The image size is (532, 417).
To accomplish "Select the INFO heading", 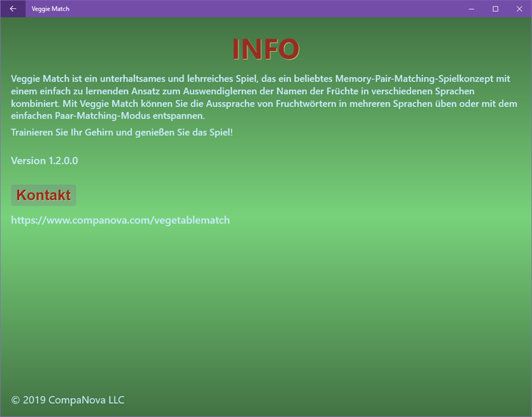I will (266, 49).
